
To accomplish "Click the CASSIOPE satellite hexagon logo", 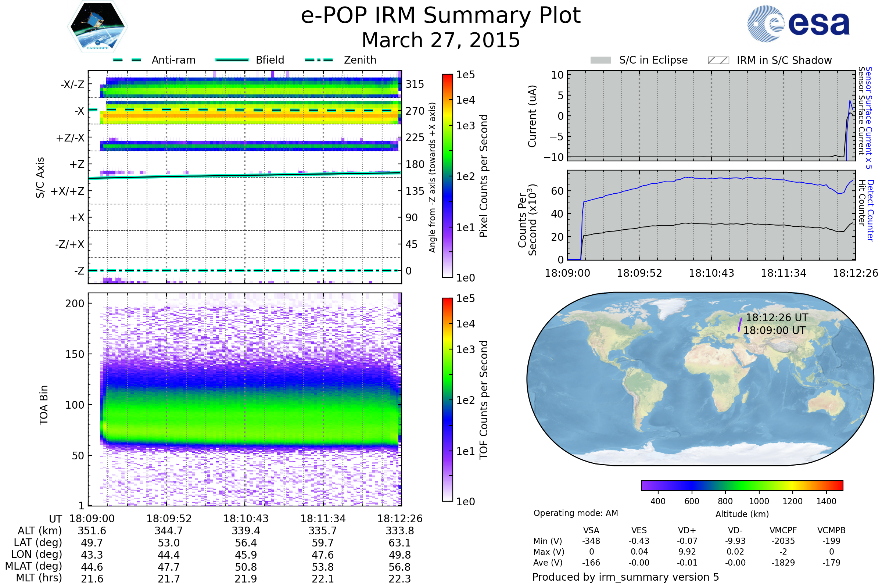I will (97, 27).
